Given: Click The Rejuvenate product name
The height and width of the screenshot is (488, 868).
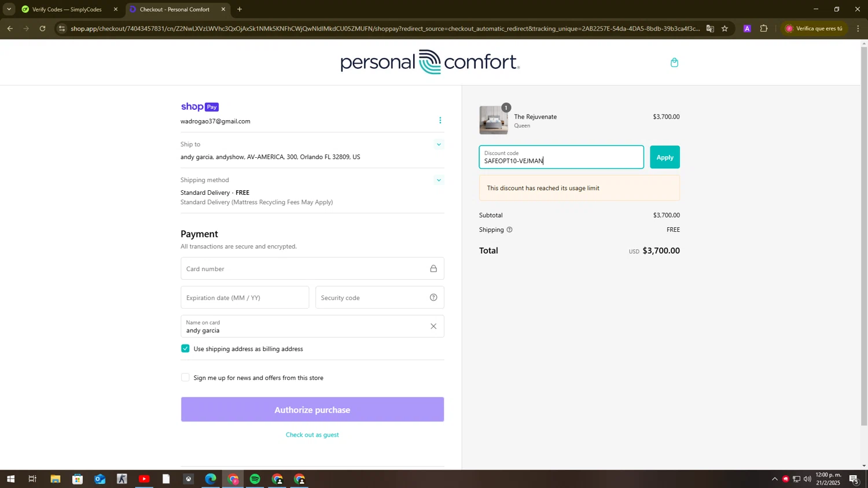Looking at the screenshot, I should coord(535,117).
